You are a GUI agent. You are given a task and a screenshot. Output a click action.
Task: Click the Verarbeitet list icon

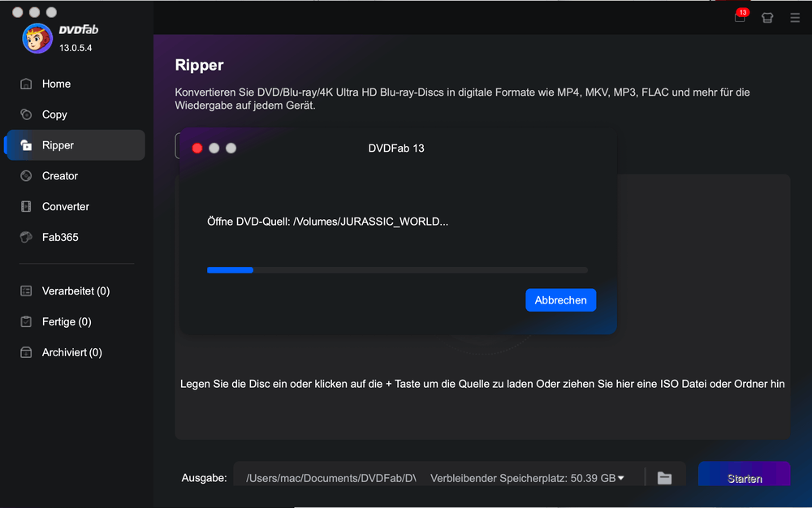pyautogui.click(x=26, y=291)
